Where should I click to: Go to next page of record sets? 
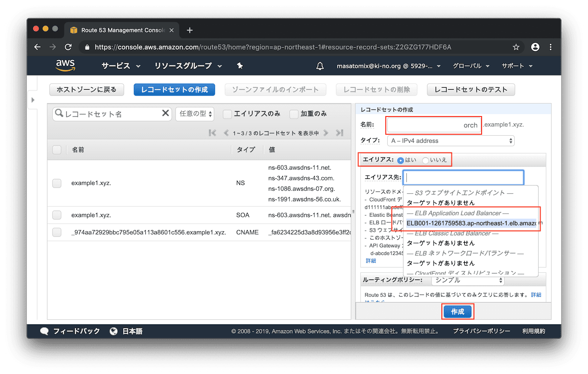pyautogui.click(x=326, y=133)
